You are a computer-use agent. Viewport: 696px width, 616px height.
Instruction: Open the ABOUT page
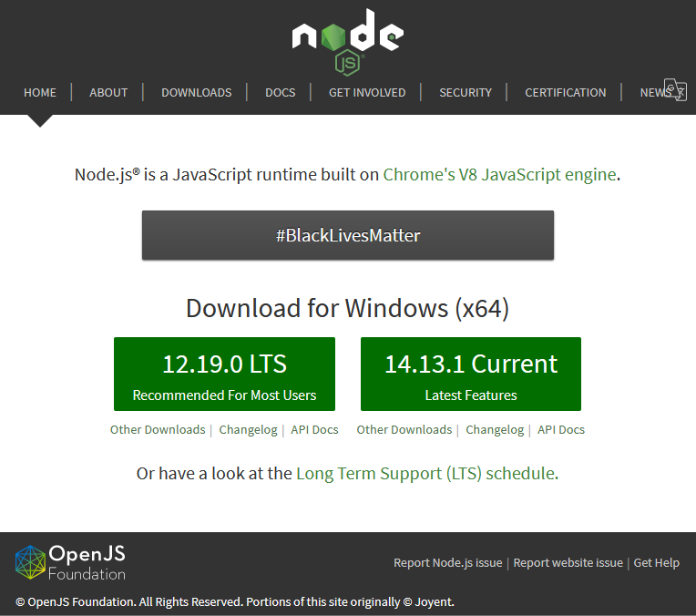[x=108, y=92]
